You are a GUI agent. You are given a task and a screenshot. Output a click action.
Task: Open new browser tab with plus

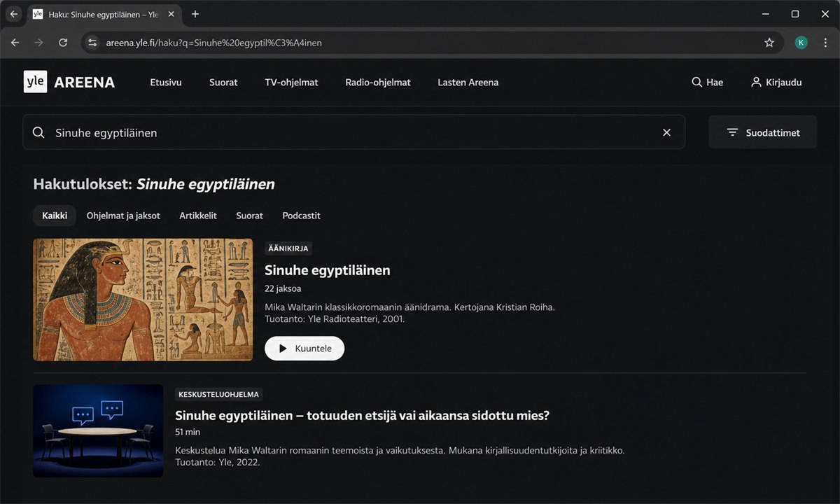pos(195,14)
